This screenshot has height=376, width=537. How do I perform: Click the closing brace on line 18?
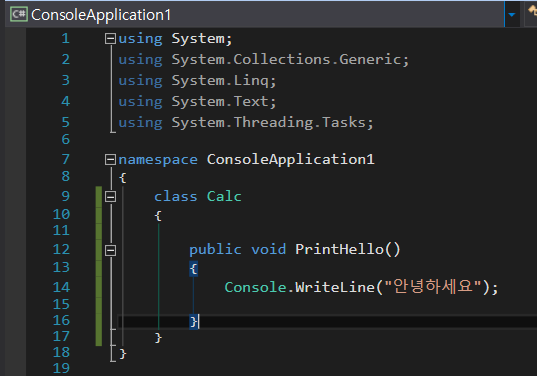coord(123,354)
